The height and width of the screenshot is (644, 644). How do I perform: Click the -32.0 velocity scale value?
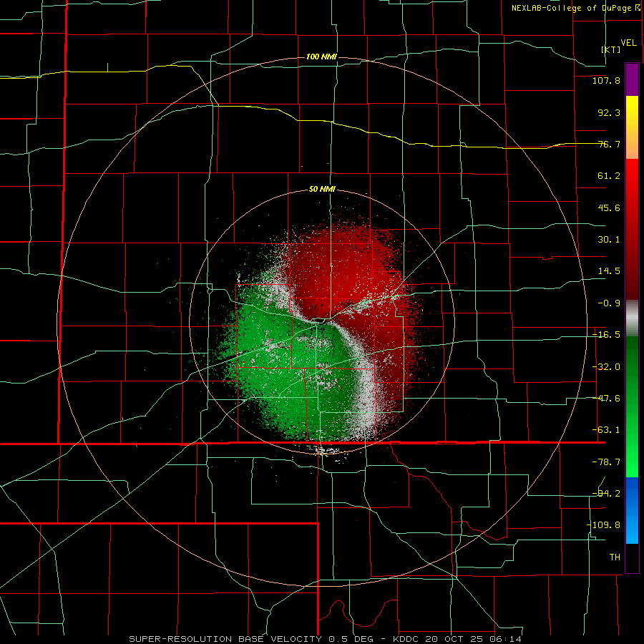[x=606, y=367]
